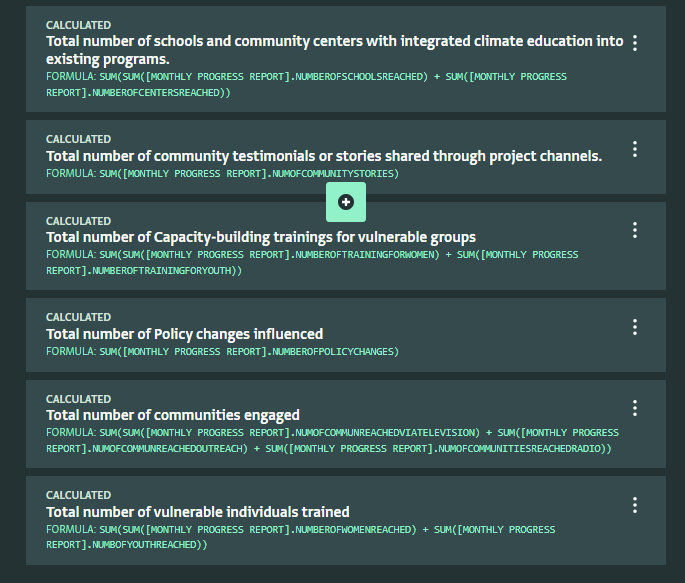Screen dimensions: 685x583
Task: Click the Capacity-building trainings for vulnerable groups title
Action: [261, 237]
